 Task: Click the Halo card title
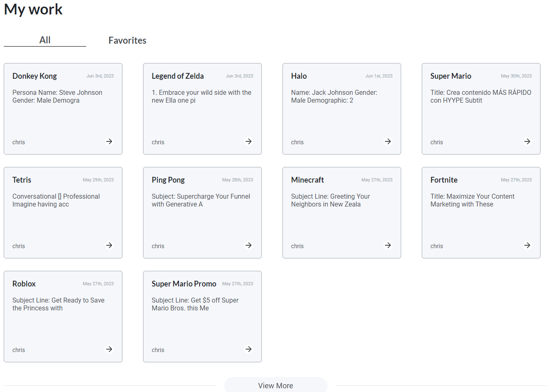coord(299,76)
